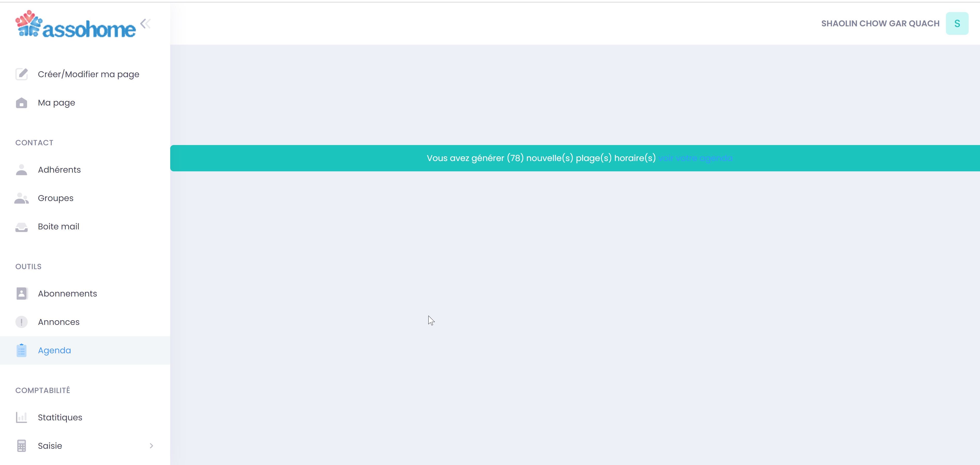Open the Annonces menu entry
This screenshot has width=980, height=465.
pos(59,322)
